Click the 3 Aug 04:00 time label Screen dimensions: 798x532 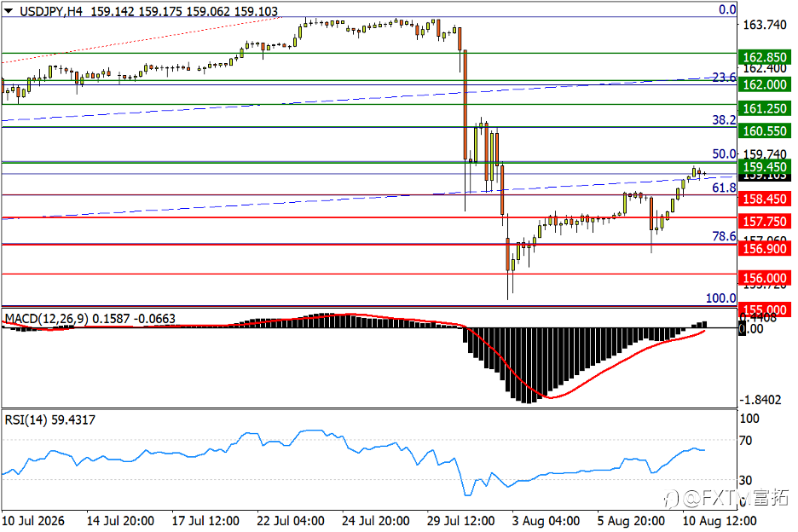pos(546,521)
